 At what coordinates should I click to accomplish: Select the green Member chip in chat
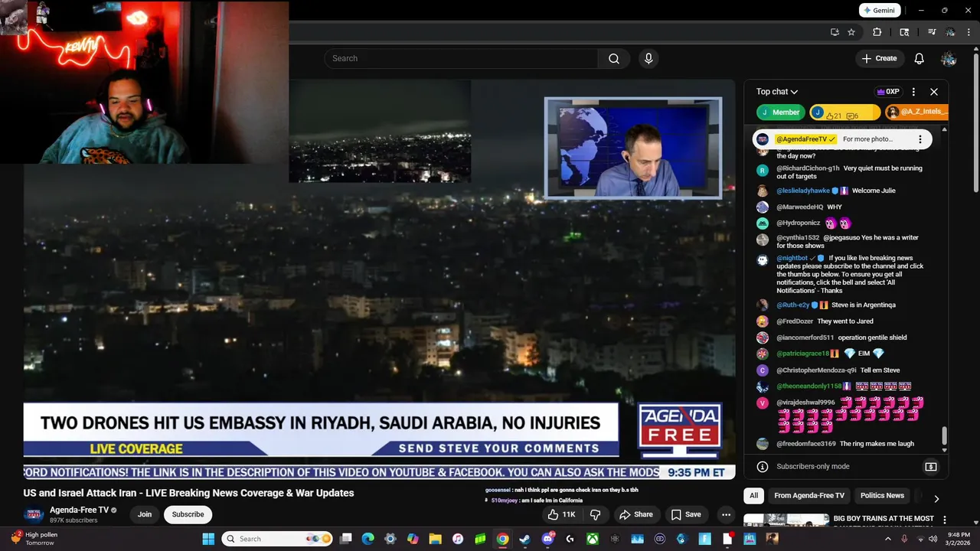(x=781, y=112)
